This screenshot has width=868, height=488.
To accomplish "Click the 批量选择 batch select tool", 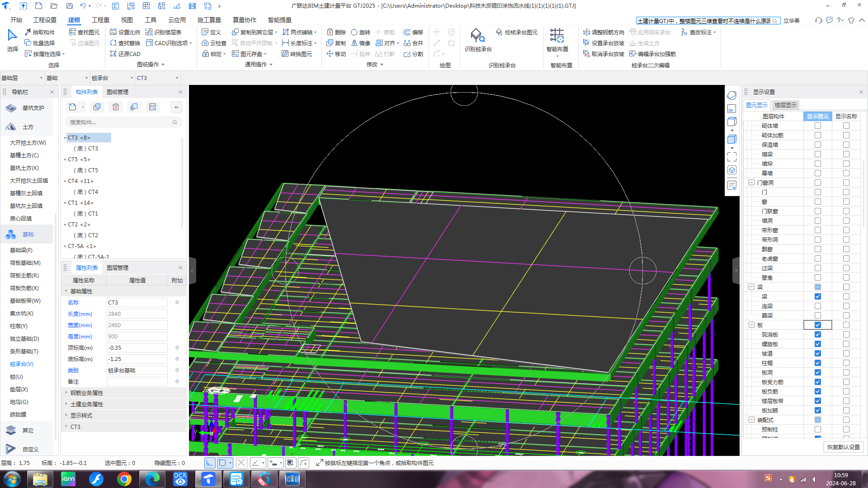I will tap(40, 43).
